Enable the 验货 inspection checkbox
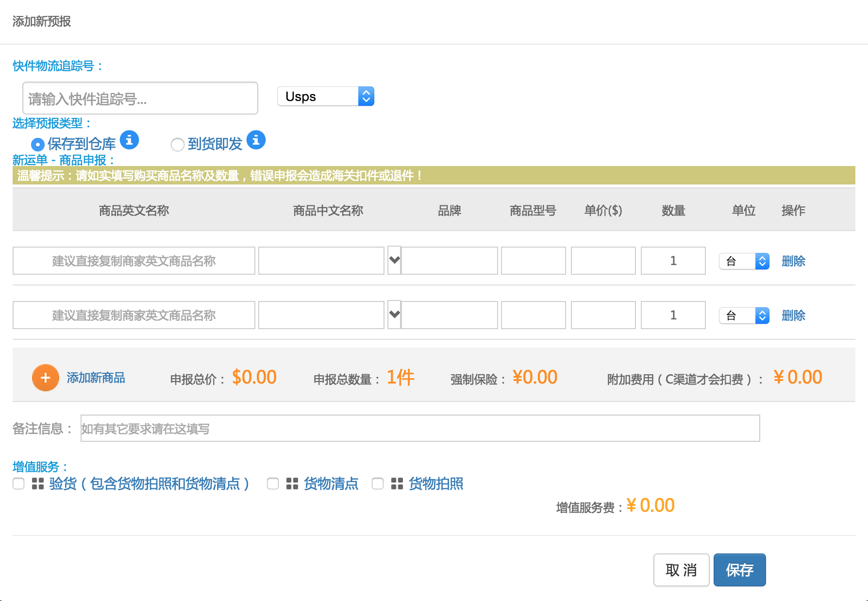The height and width of the screenshot is (601, 868). [x=18, y=484]
